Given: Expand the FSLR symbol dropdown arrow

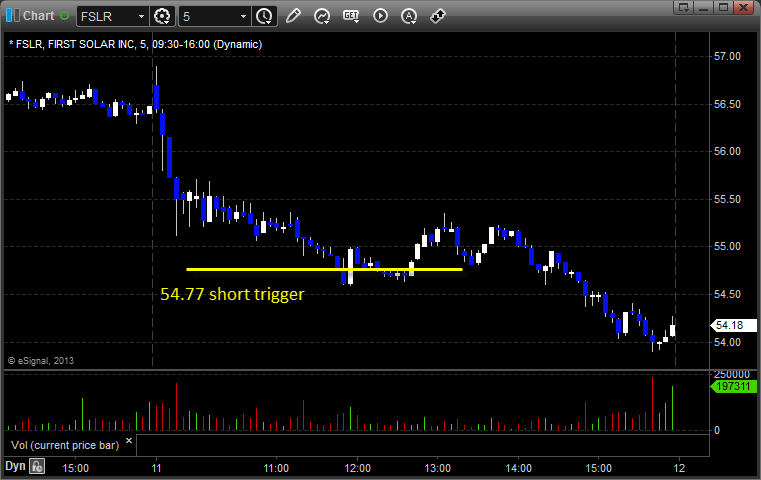Looking at the screenshot, I should pos(141,17).
